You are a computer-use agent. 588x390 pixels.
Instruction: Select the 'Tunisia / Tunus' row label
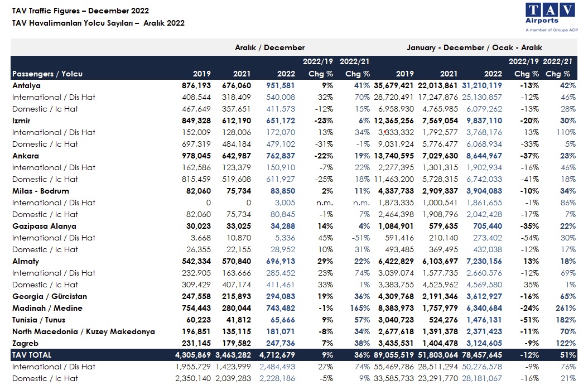(38, 320)
